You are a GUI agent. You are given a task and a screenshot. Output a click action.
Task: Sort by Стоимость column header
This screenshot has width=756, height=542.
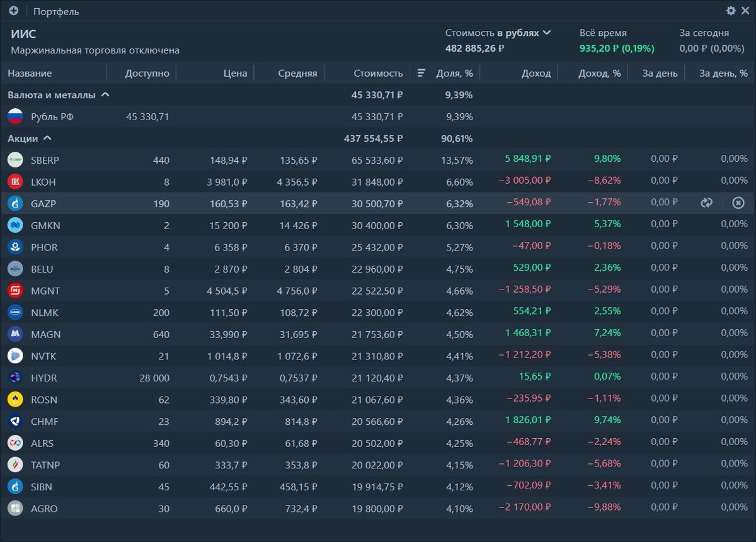(378, 73)
